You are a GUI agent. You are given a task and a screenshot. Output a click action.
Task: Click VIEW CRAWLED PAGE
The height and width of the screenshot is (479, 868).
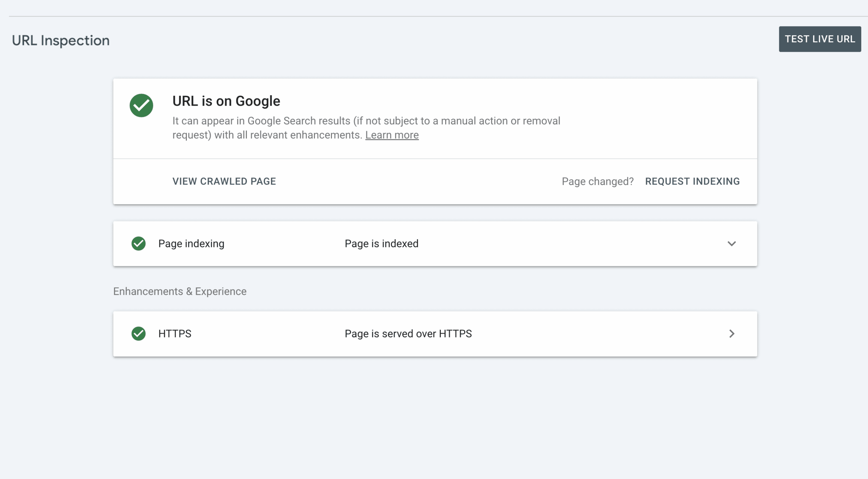point(224,181)
